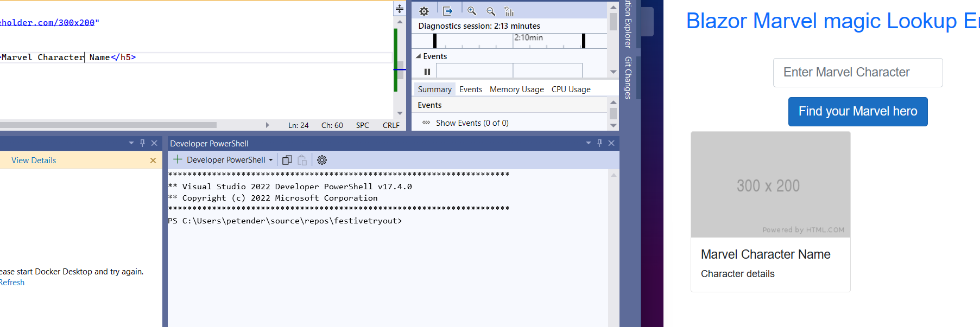Click the View Details link
Viewport: 980px width, 327px height.
click(34, 161)
